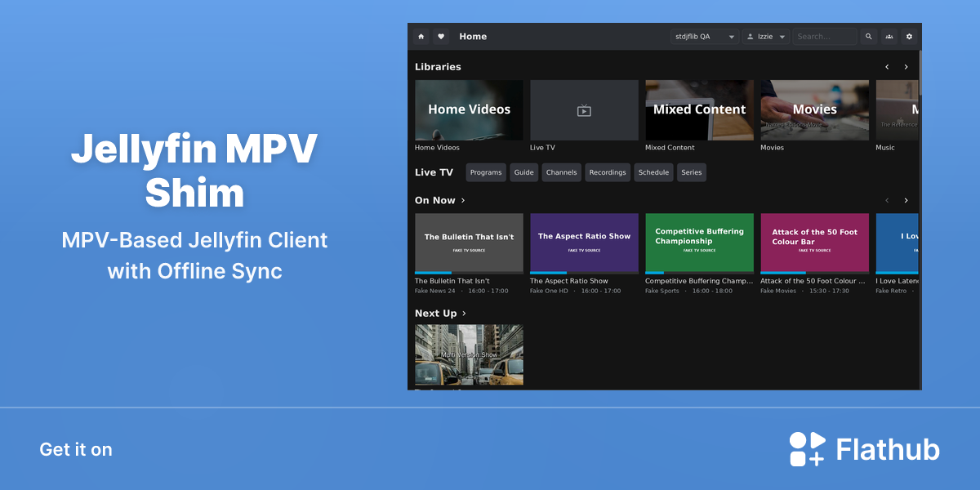Screen dimensions: 980x490
Task: Switch to the Guide tab
Action: [524, 172]
